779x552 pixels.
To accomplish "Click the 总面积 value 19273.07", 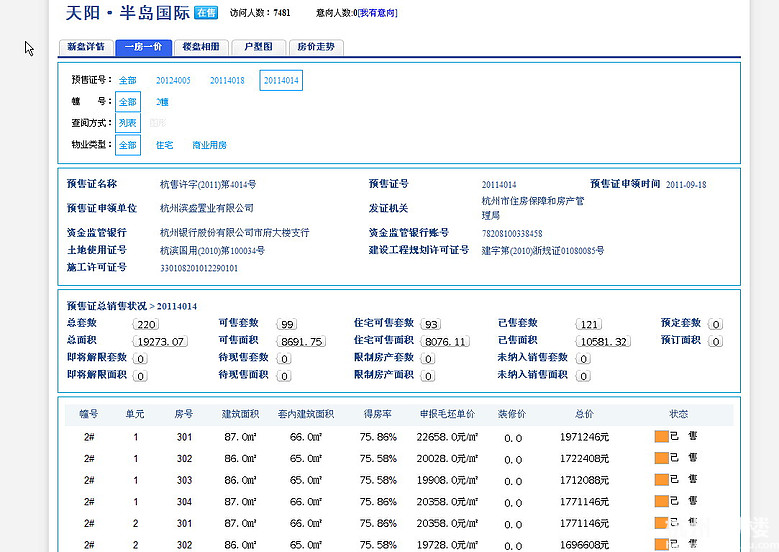I will tap(160, 341).
